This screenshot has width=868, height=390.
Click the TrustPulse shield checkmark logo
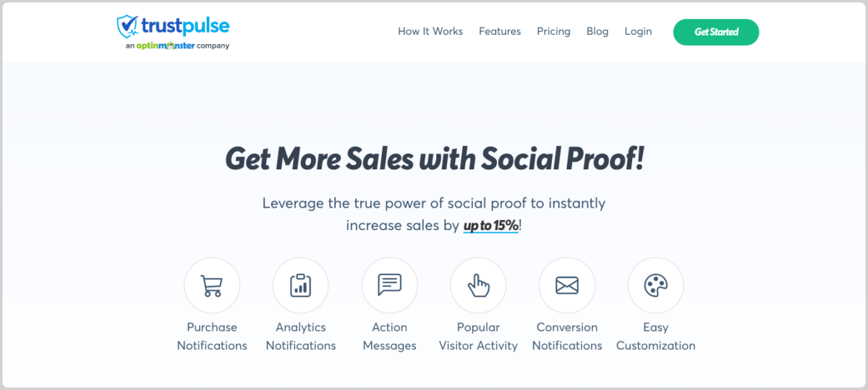127,27
